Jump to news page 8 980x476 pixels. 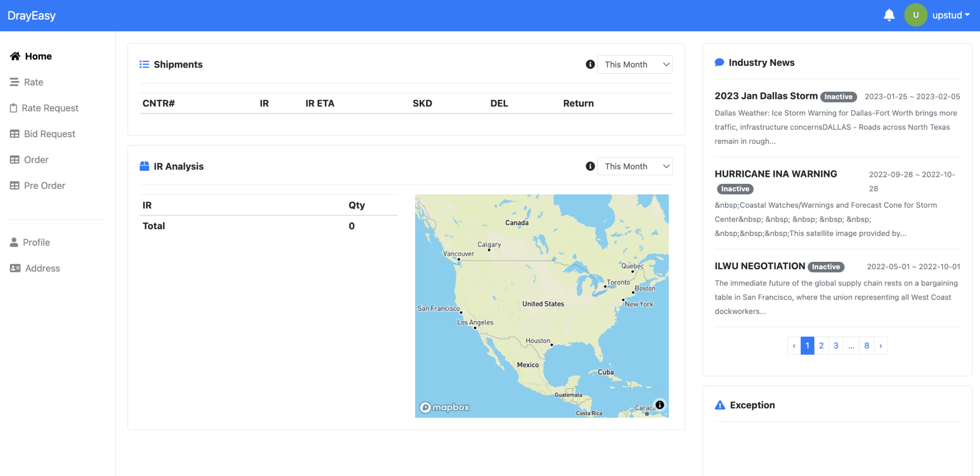pos(867,346)
